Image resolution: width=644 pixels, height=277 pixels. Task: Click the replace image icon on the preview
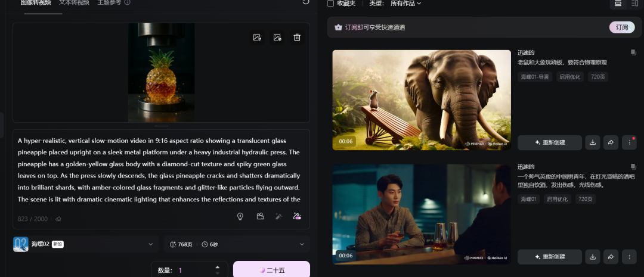coord(257,38)
